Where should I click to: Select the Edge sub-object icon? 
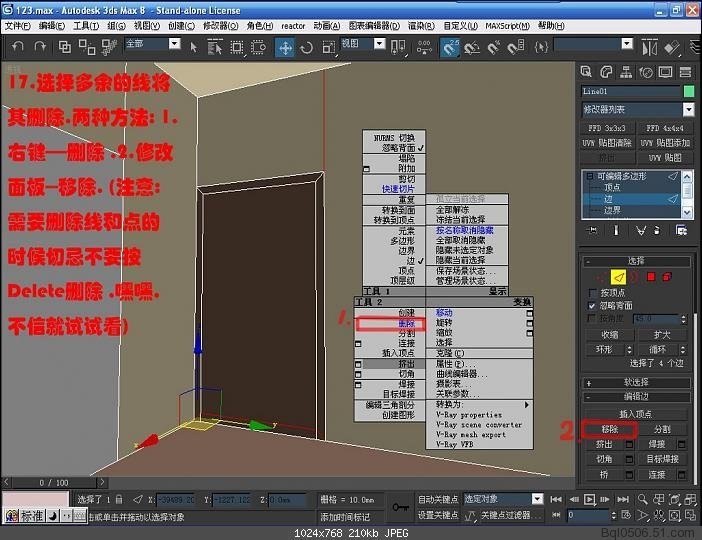coord(618,277)
